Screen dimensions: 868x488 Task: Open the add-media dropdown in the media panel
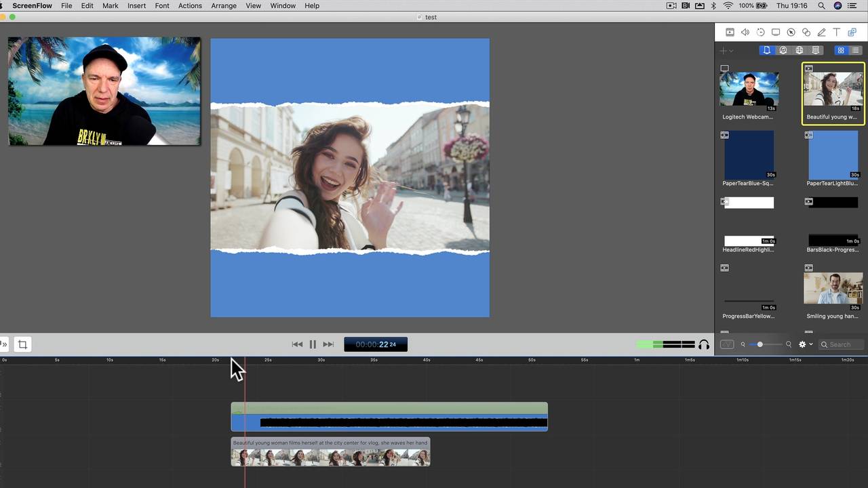[727, 50]
